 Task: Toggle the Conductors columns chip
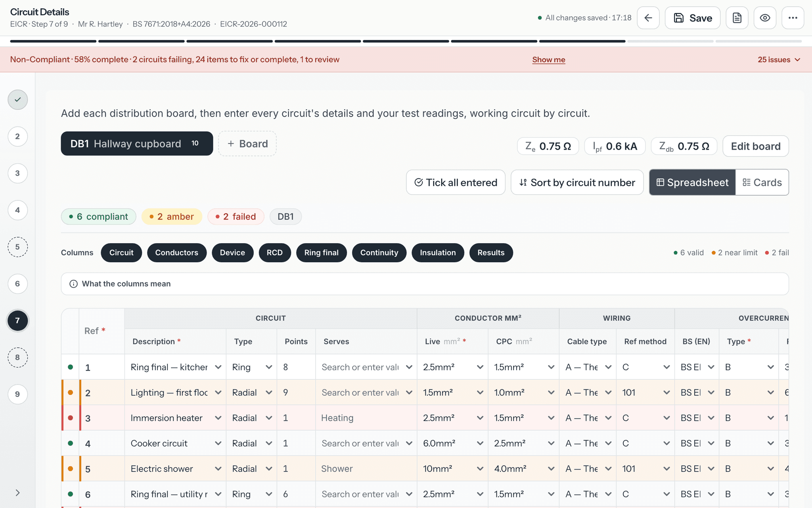[x=176, y=253]
